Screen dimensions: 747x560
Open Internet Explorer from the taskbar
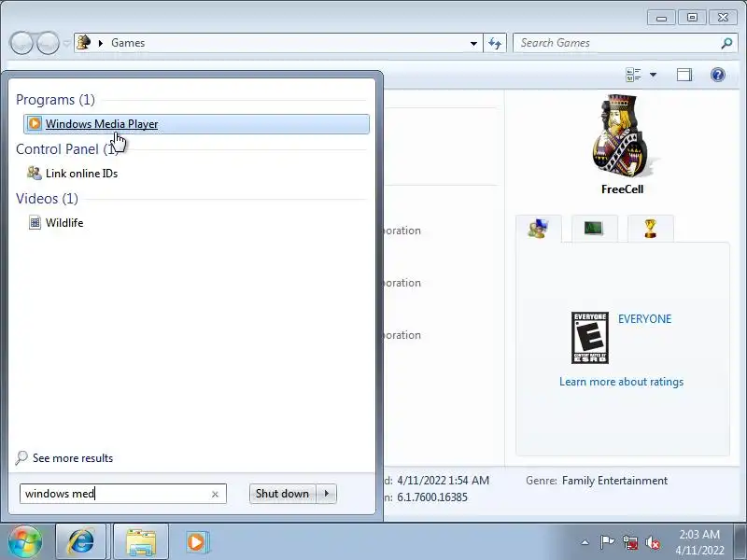[x=81, y=542]
